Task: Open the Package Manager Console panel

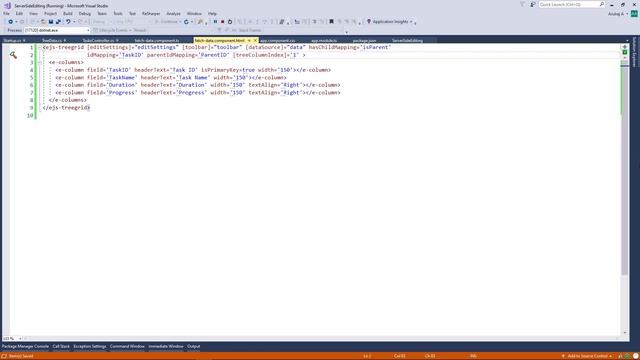Action: click(25, 347)
